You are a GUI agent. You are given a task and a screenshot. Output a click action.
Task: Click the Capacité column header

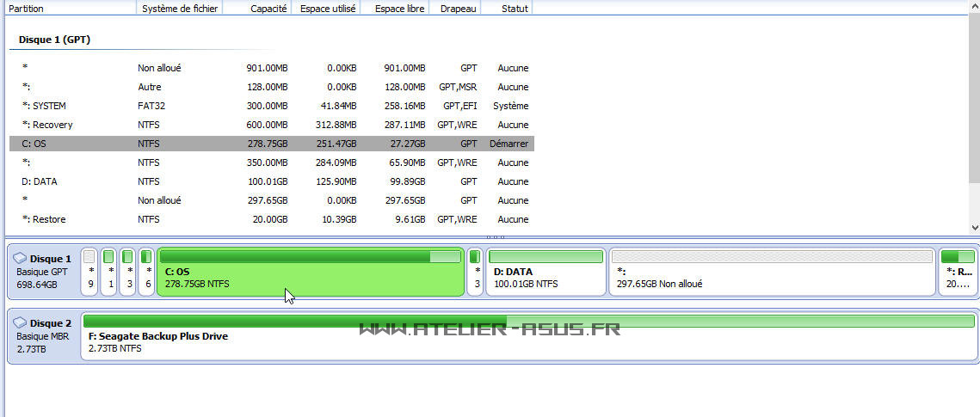(256, 8)
